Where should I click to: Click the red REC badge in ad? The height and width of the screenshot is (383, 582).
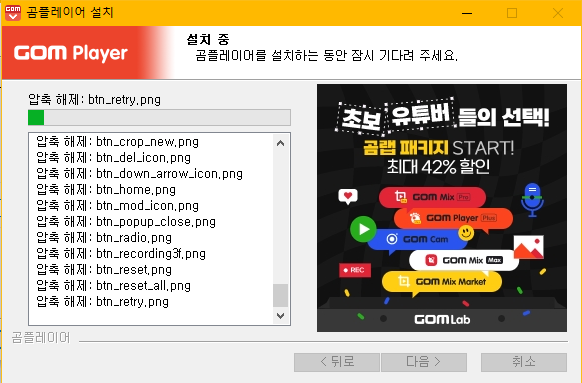355,270
